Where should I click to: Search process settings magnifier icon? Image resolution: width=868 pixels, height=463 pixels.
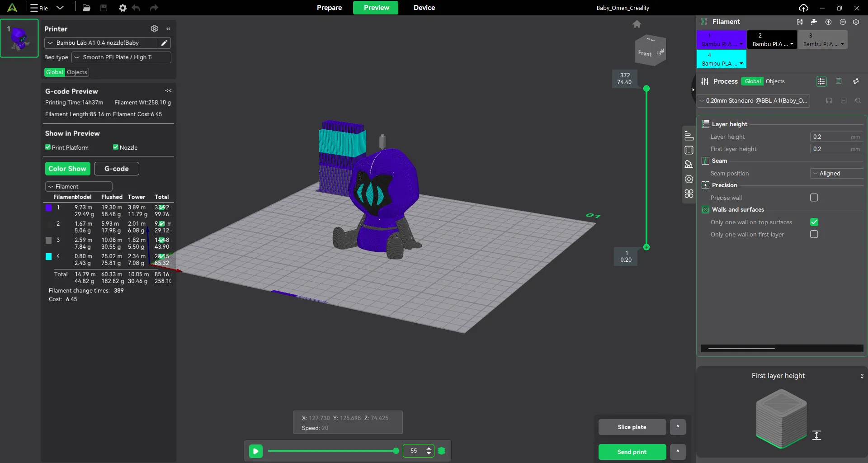pyautogui.click(x=858, y=100)
